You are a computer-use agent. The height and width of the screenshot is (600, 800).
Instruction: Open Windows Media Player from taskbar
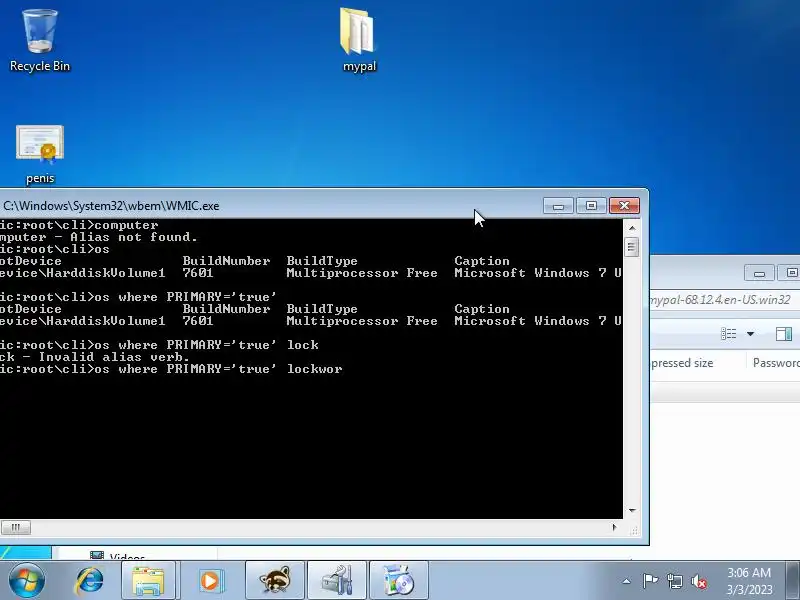(x=210, y=581)
